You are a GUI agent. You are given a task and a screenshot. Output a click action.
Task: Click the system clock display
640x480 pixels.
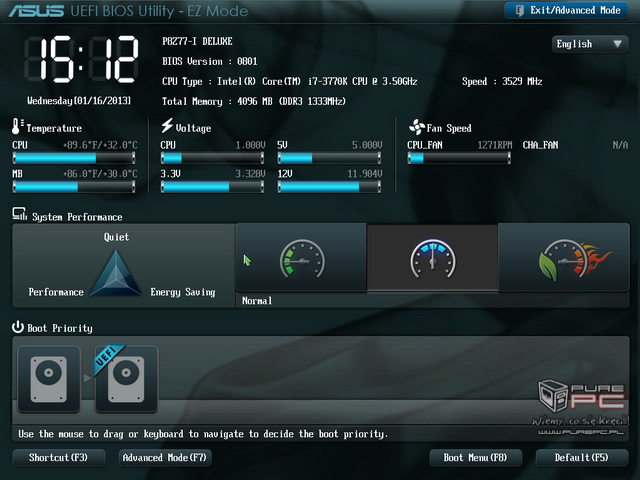coord(80,62)
